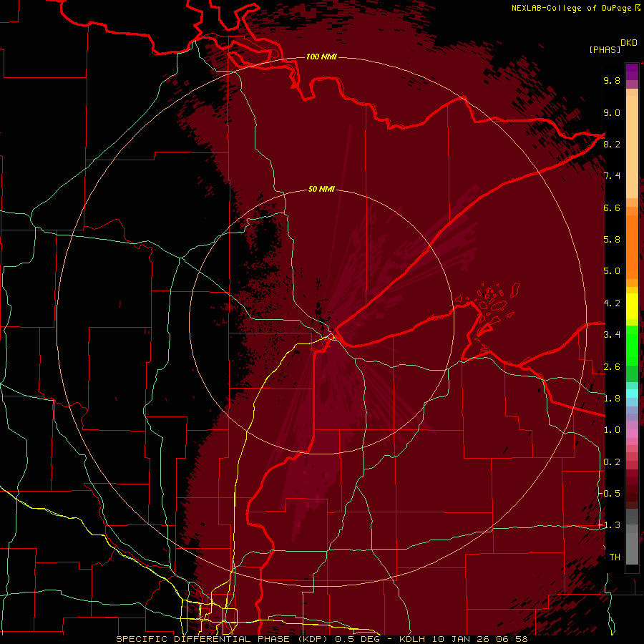Click the pink segment of the color bar
The height and width of the screenshot is (644, 644).
tap(632, 434)
